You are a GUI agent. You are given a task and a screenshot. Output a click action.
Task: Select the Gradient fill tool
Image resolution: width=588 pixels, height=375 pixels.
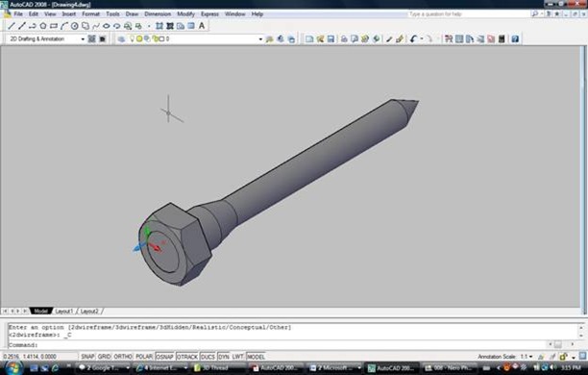tap(170, 26)
